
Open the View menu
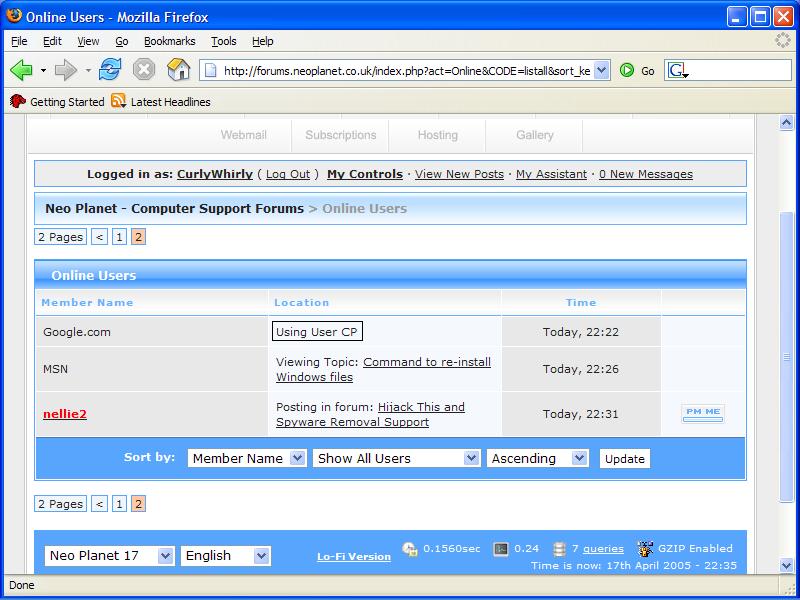(88, 41)
